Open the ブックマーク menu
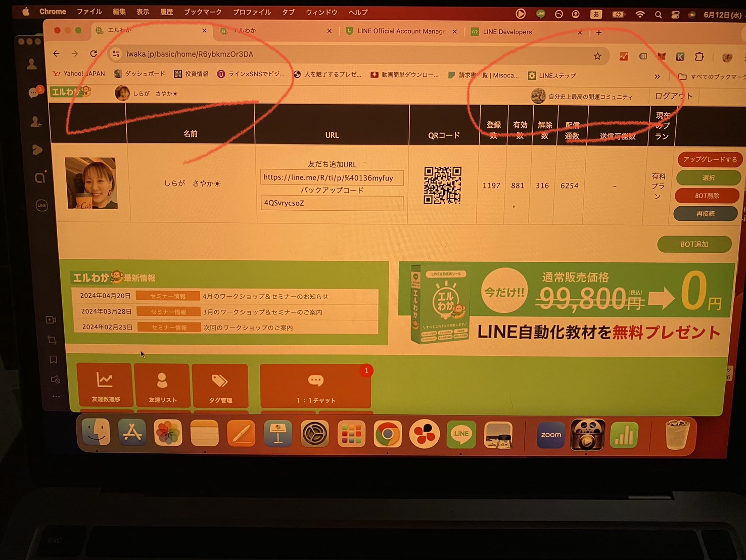This screenshot has height=560, width=746. click(203, 12)
